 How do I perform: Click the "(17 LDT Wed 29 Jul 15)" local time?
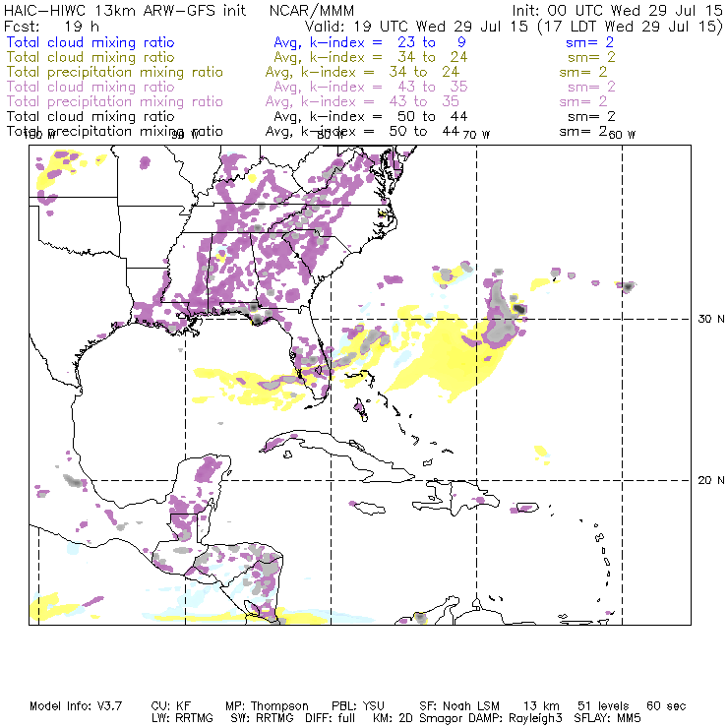click(x=630, y=26)
